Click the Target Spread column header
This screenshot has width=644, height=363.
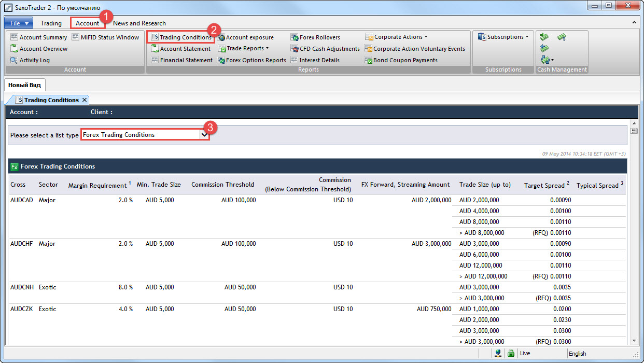(x=547, y=185)
